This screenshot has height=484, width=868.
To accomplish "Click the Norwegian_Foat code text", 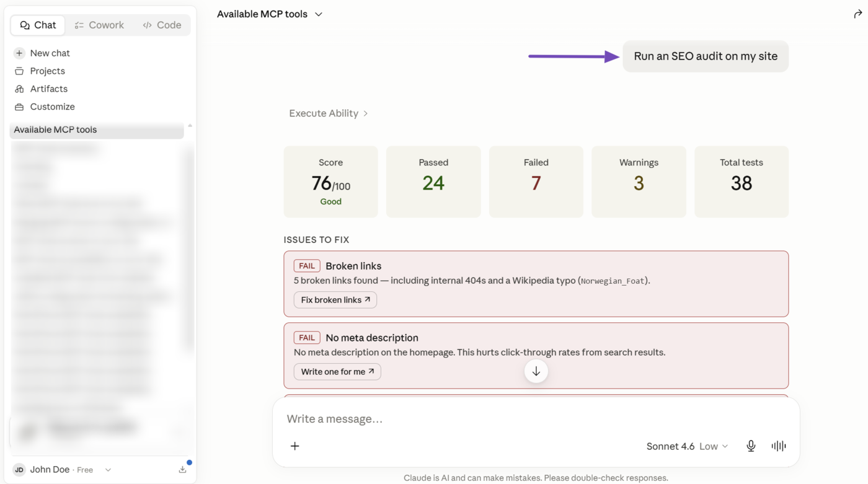I will (x=613, y=281).
